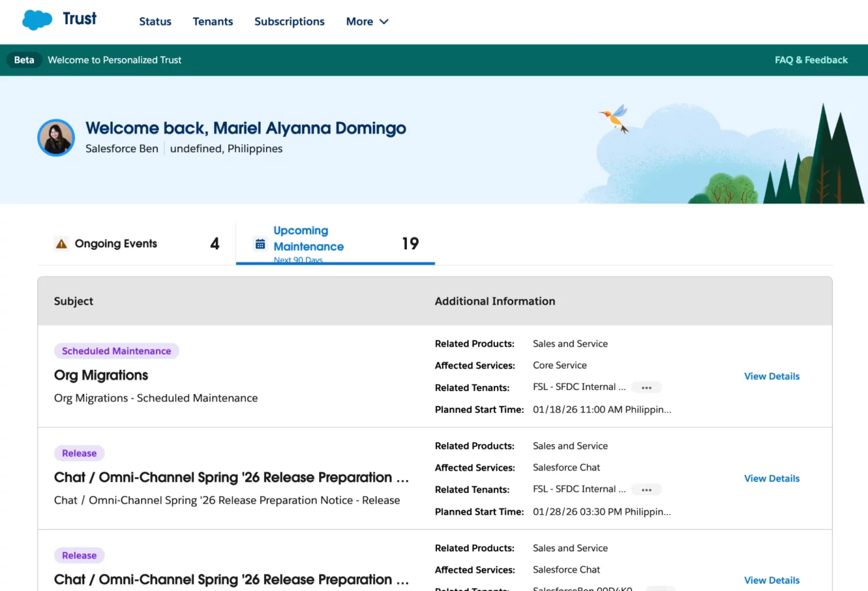This screenshot has height=591, width=868.
Task: Open the Status page
Action: click(155, 21)
